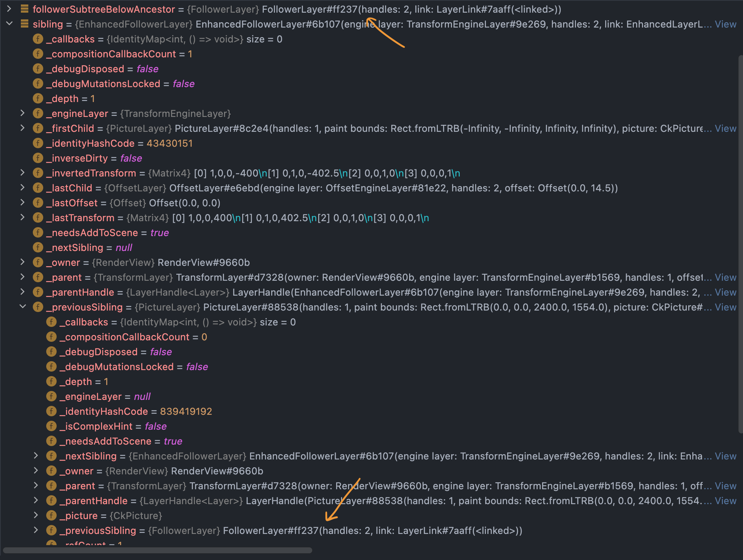
Task: Expand the _firstChild PictureLayer node
Action: pyautogui.click(x=23, y=128)
